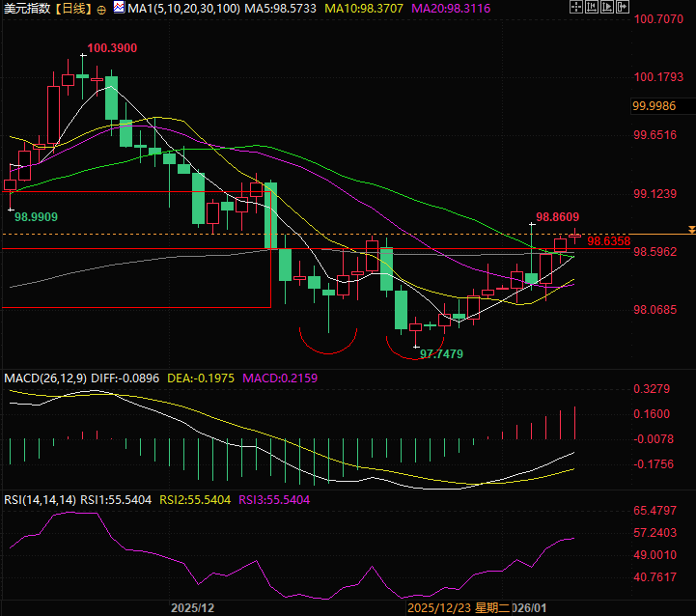Click the 49.0010 RSI axis value
Image resolution: width=696 pixels, height=616 pixels.
pyautogui.click(x=655, y=555)
